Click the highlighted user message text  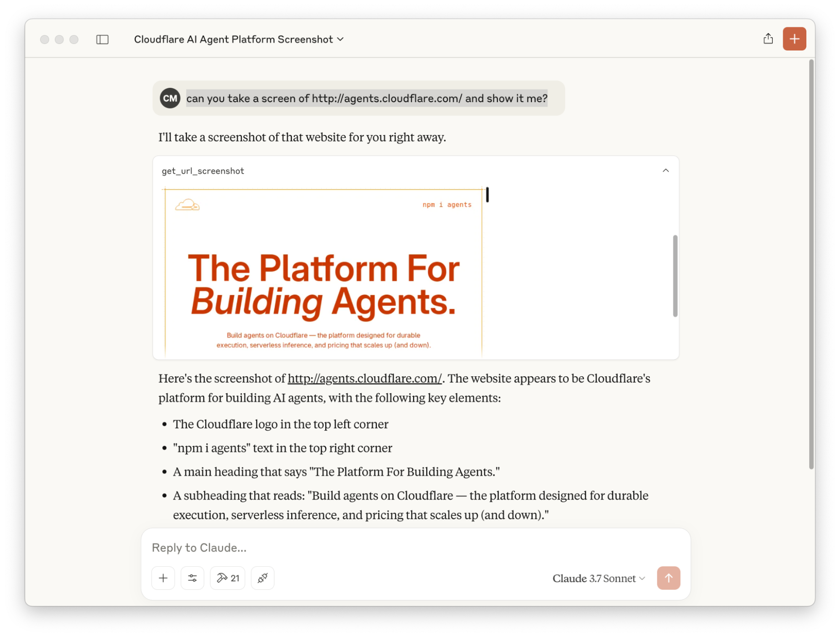coord(366,98)
